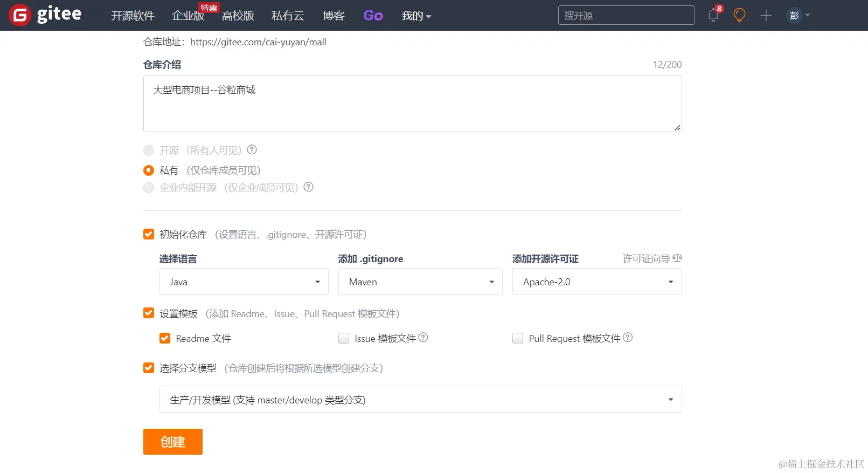This screenshot has width=868, height=473.
Task: Open 博客 in the navigation bar
Action: pyautogui.click(x=334, y=16)
